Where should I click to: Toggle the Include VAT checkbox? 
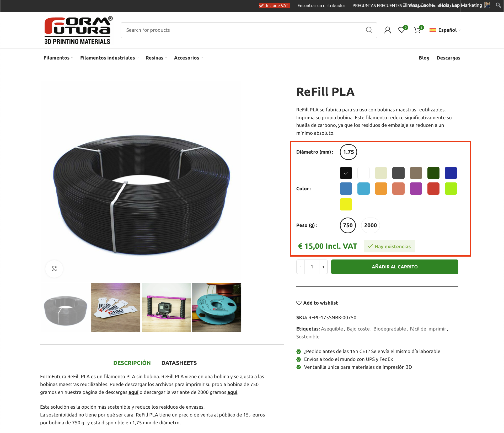point(261,6)
